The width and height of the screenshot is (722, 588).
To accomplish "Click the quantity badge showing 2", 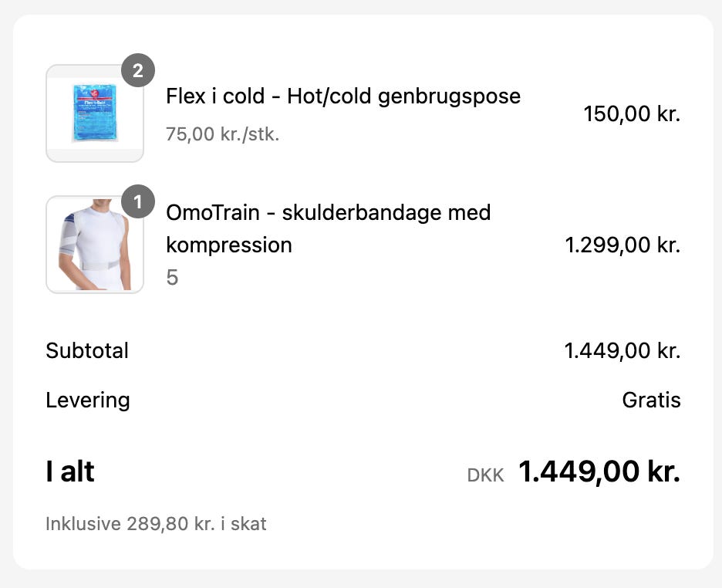I will point(138,71).
